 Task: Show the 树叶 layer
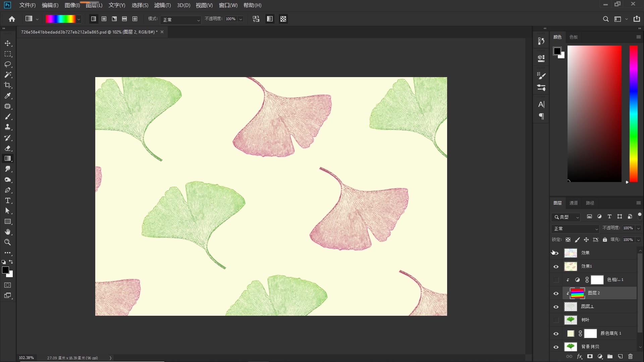click(x=556, y=320)
